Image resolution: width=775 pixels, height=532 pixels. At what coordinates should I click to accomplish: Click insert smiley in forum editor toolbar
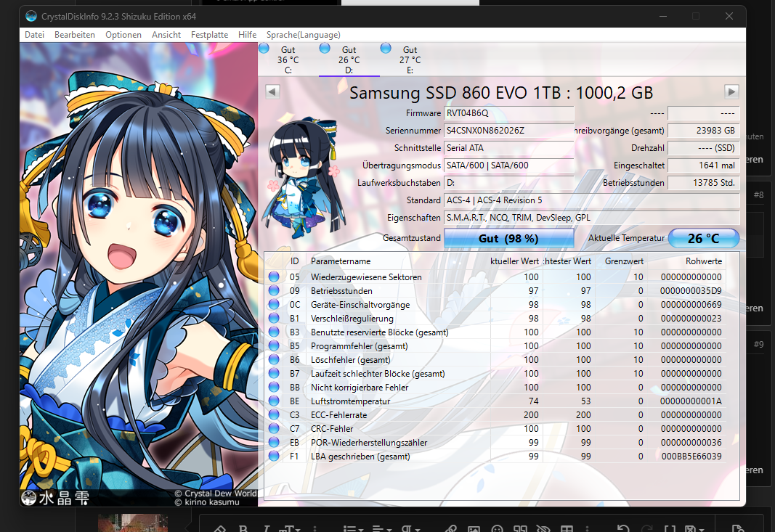pos(498,528)
